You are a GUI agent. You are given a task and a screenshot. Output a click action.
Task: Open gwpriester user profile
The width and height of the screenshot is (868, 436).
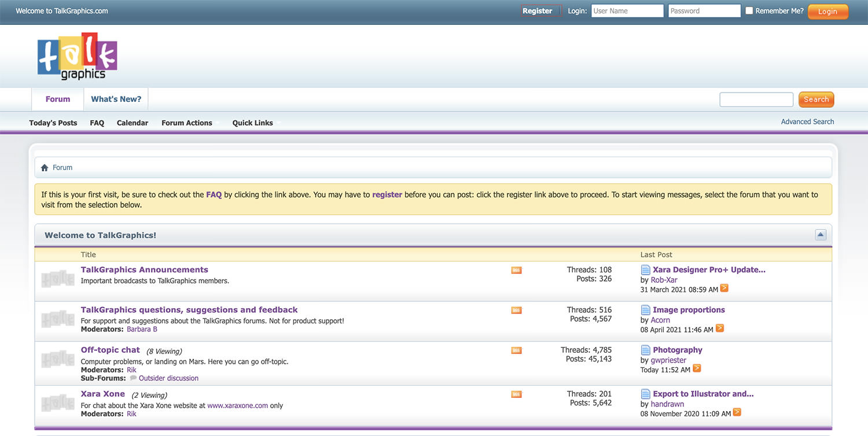coord(668,360)
